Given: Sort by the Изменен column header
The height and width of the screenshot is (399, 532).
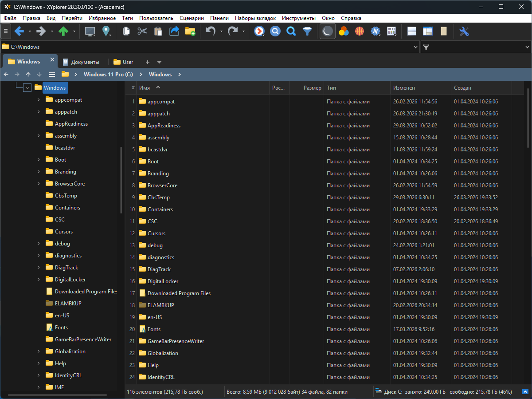Looking at the screenshot, I should [404, 88].
